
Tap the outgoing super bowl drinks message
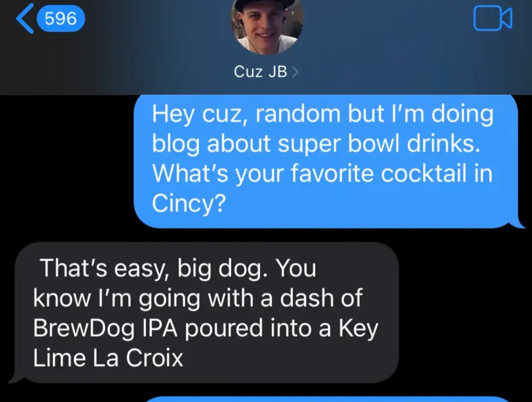(327, 161)
